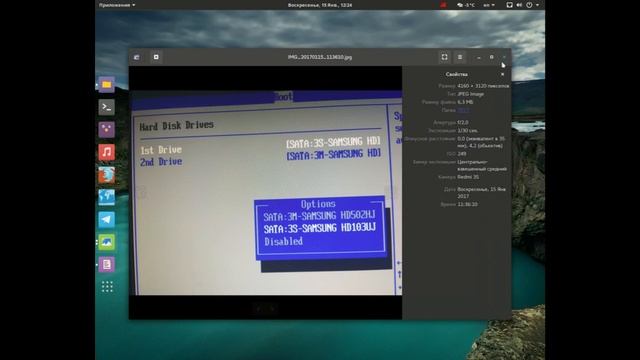Open the green image viewer dock icon

(107, 242)
